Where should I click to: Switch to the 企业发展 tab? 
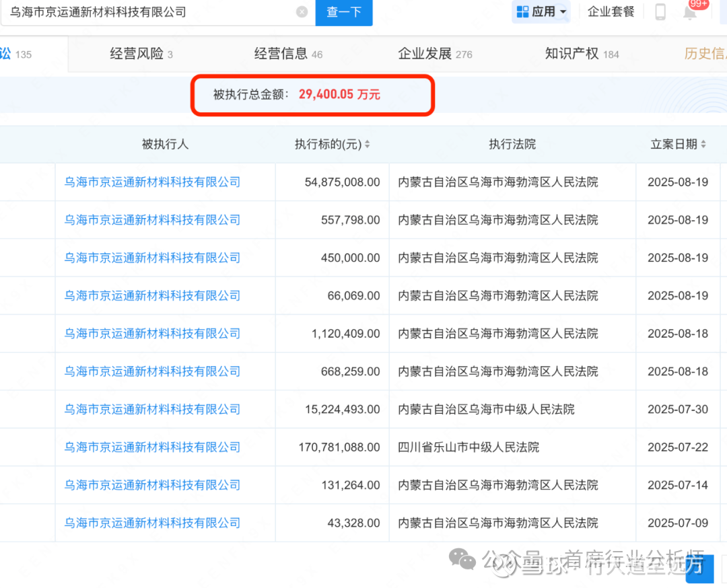[x=435, y=54]
